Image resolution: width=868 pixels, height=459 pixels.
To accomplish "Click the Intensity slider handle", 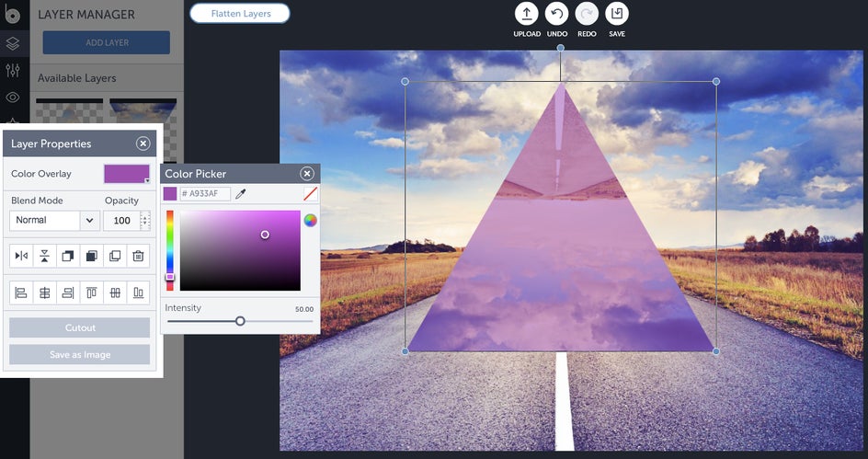I will coord(240,321).
